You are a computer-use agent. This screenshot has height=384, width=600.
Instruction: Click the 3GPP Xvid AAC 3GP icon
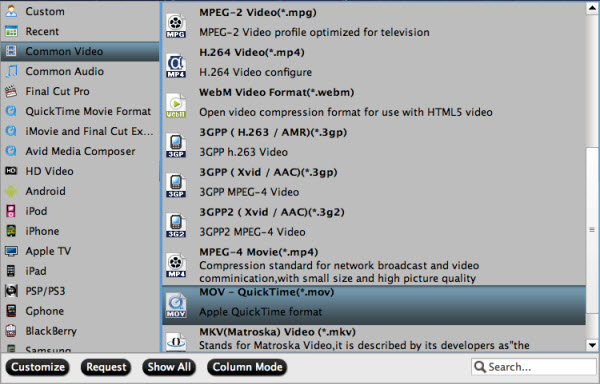pos(176,186)
